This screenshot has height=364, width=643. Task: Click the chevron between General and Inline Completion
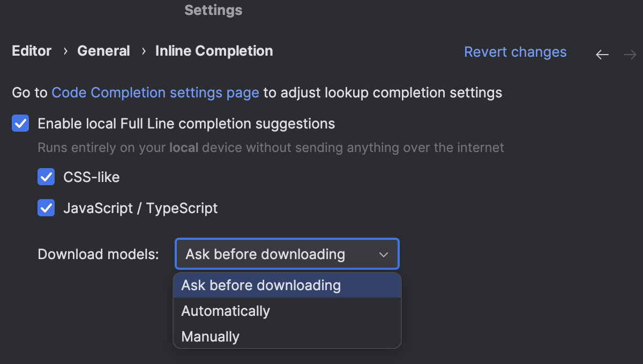143,51
